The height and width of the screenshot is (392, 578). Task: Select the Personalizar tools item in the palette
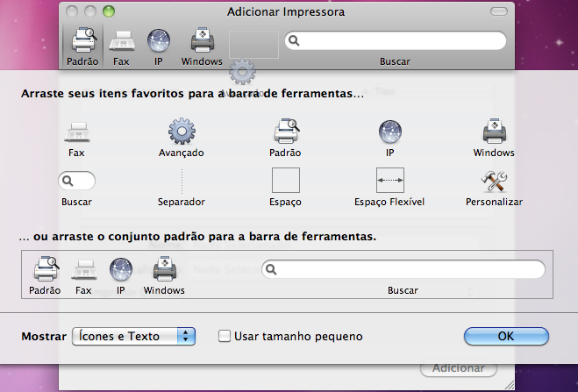pos(494,188)
